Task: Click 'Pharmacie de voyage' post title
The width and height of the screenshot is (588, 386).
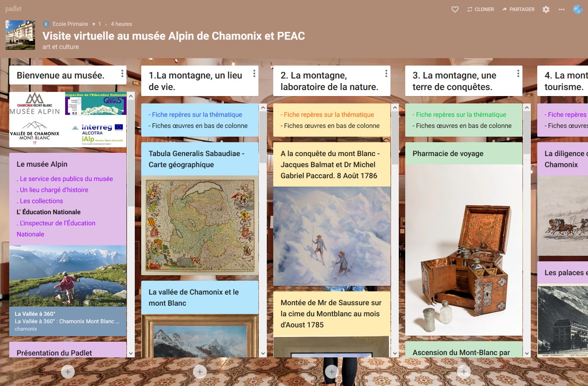Action: coord(448,154)
